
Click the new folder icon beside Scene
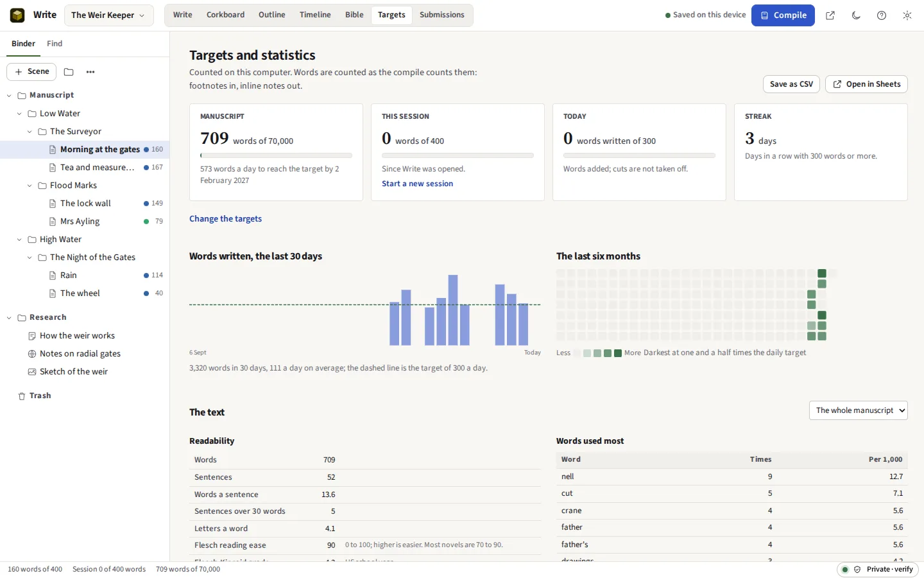69,72
